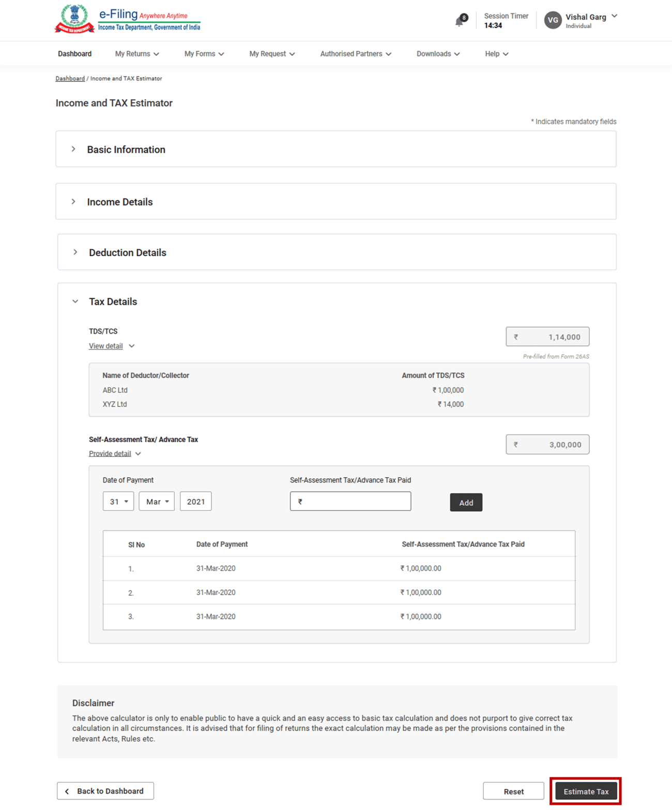
Task: Click the e-Filing Income Tax Department logo
Action: click(127, 20)
